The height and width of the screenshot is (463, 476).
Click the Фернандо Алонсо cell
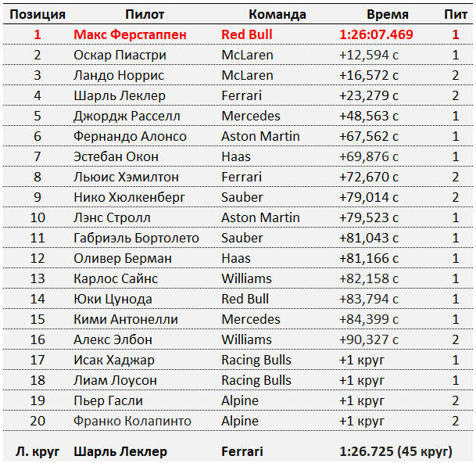(130, 136)
